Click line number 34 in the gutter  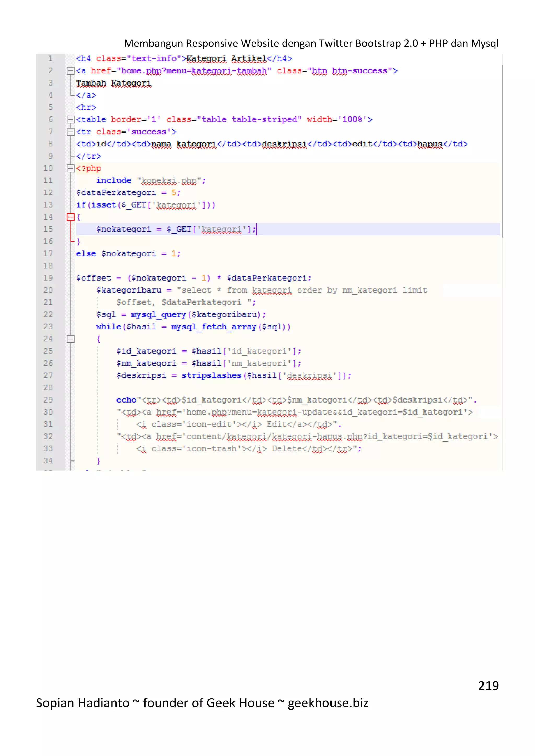pyautogui.click(x=48, y=461)
